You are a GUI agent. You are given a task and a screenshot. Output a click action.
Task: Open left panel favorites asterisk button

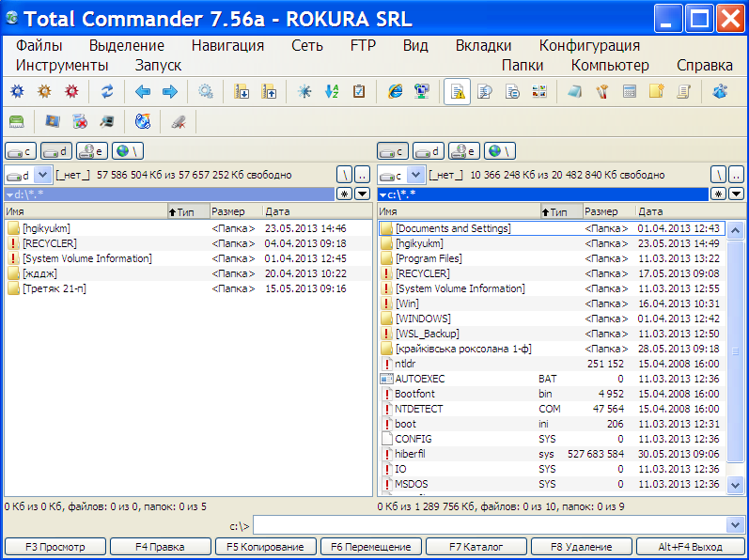(x=343, y=194)
